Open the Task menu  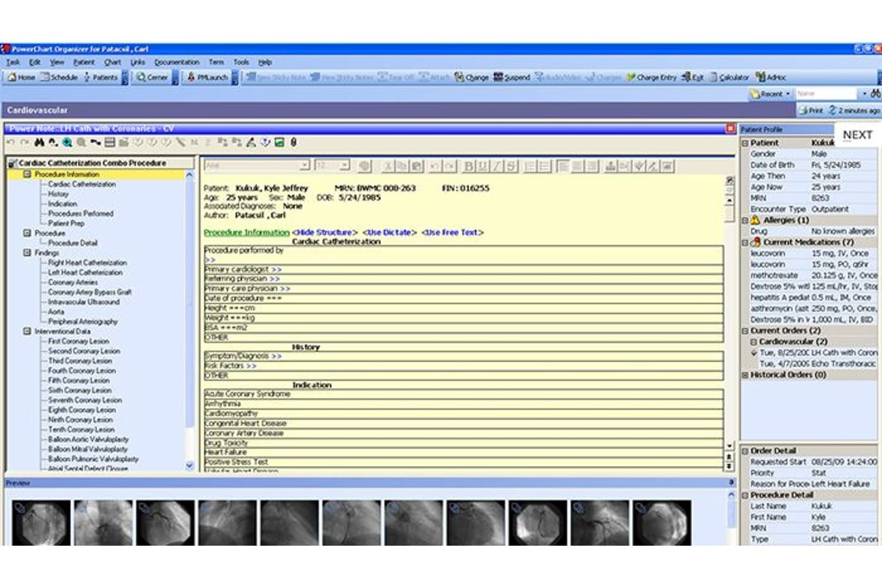(13, 62)
